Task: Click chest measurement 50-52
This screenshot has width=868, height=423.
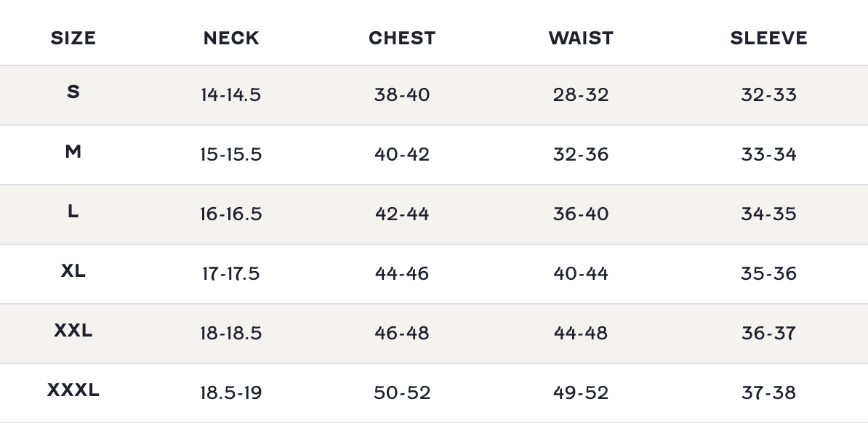Action: [x=402, y=392]
